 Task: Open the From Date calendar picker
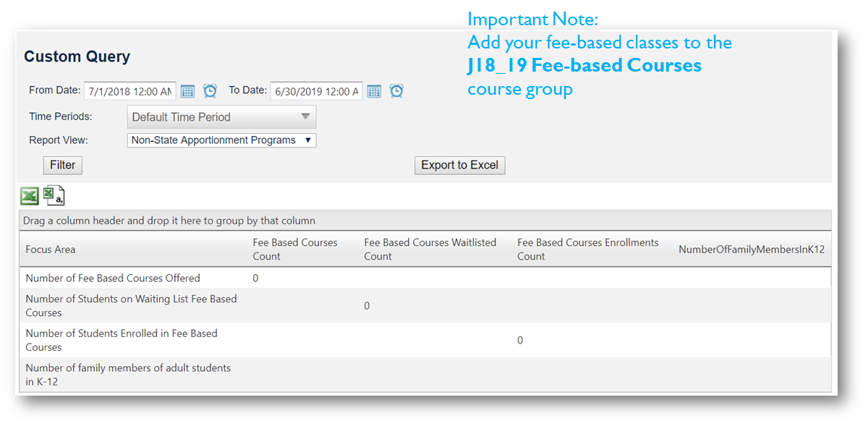187,91
